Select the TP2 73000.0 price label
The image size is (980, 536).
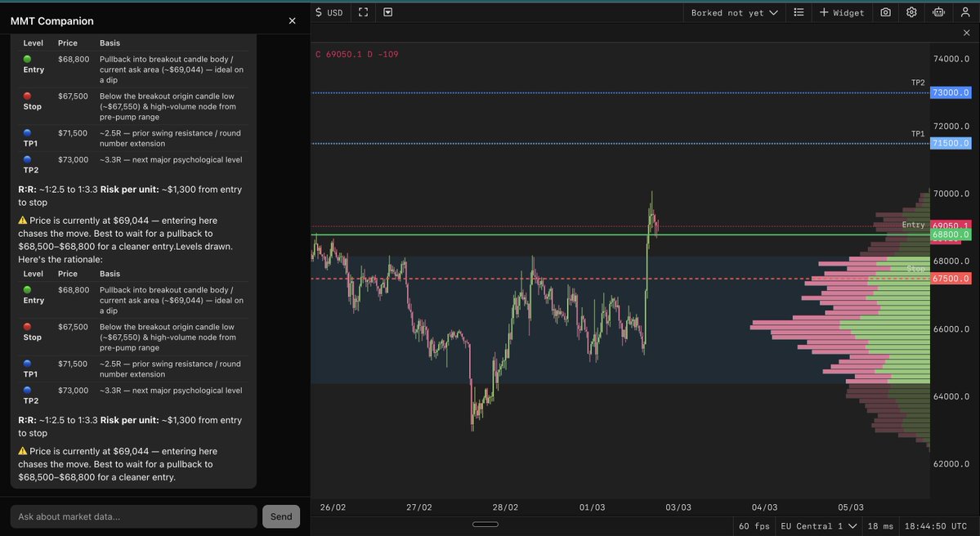click(951, 92)
